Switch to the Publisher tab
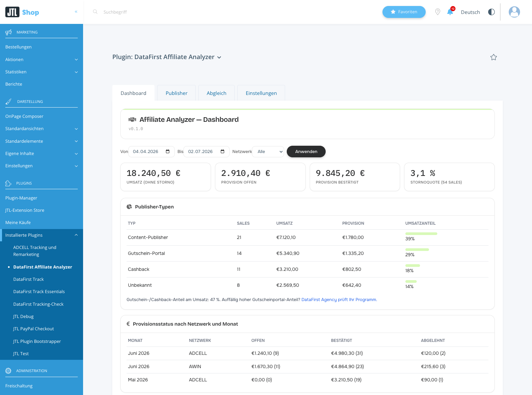 pyautogui.click(x=176, y=93)
